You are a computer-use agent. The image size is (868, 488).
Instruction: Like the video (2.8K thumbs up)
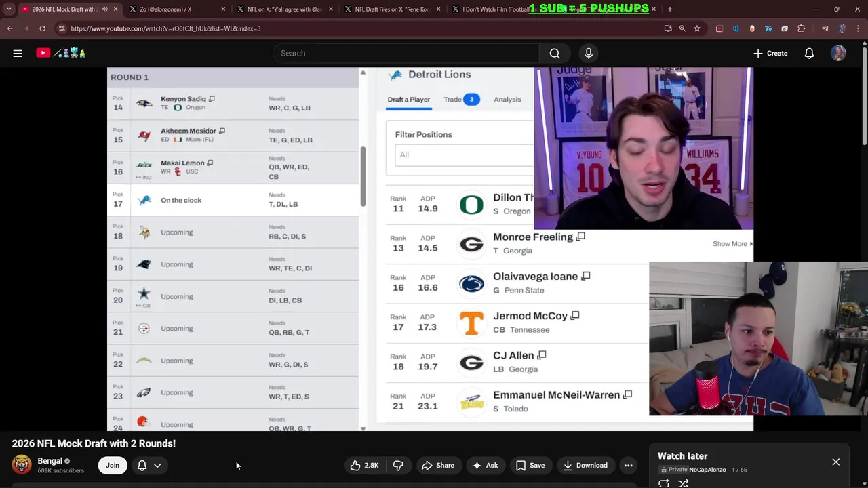coord(364,465)
